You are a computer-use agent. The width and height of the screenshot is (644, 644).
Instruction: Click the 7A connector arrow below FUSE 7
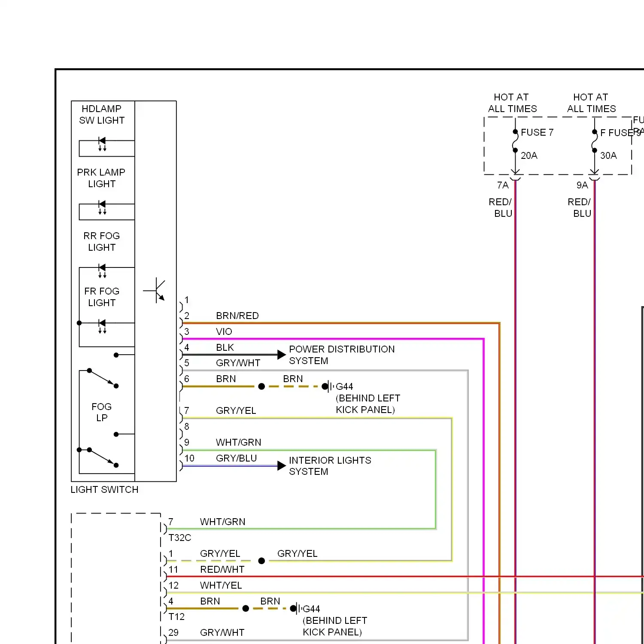515,175
